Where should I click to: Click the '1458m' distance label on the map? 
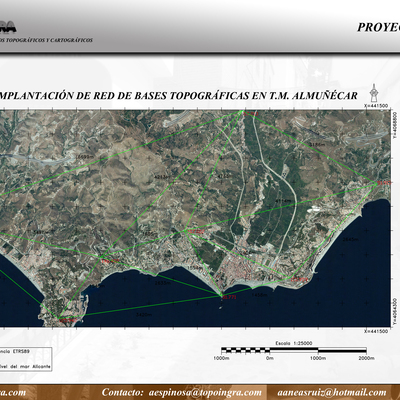(260, 295)
